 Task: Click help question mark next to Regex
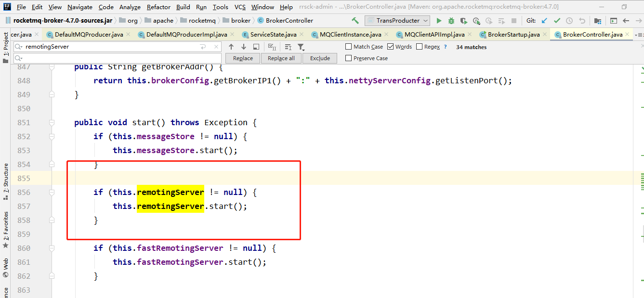(x=445, y=47)
